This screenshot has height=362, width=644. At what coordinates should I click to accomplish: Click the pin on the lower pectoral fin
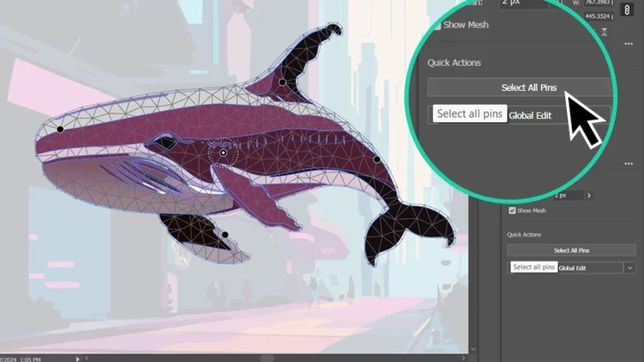[225, 235]
